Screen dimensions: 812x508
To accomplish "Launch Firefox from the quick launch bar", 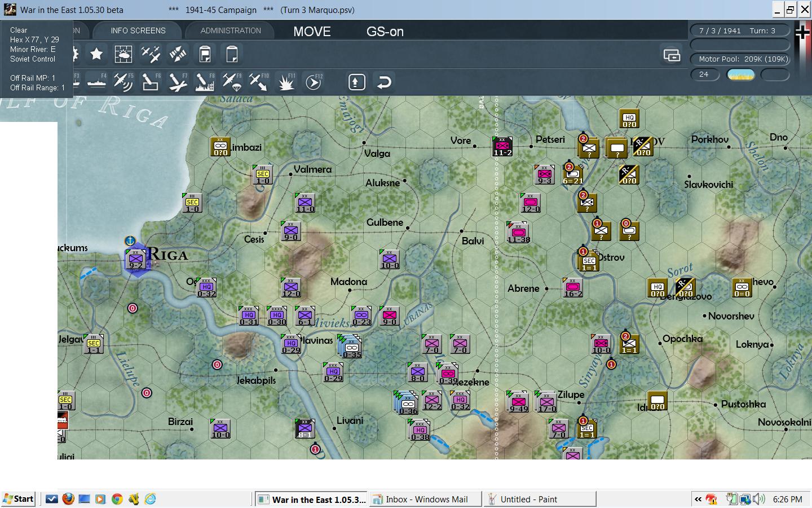I will (68, 499).
